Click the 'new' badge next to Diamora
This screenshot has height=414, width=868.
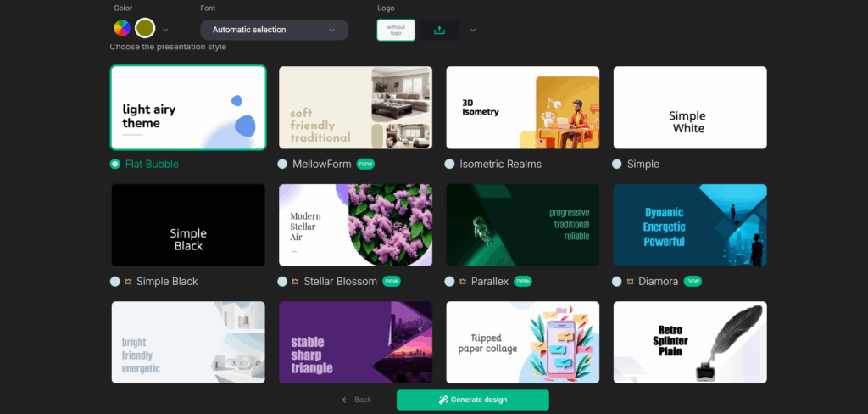[693, 281]
